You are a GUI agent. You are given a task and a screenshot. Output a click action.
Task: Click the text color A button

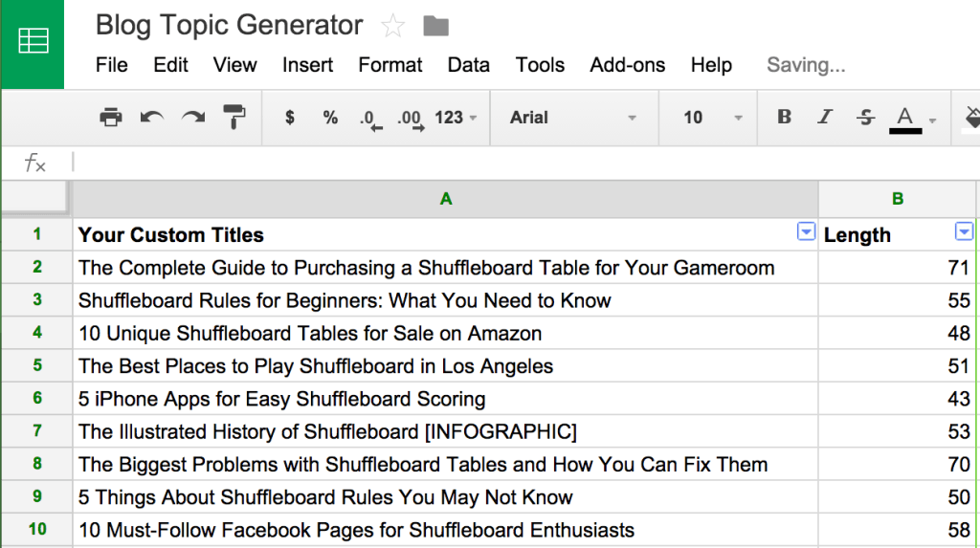[905, 119]
